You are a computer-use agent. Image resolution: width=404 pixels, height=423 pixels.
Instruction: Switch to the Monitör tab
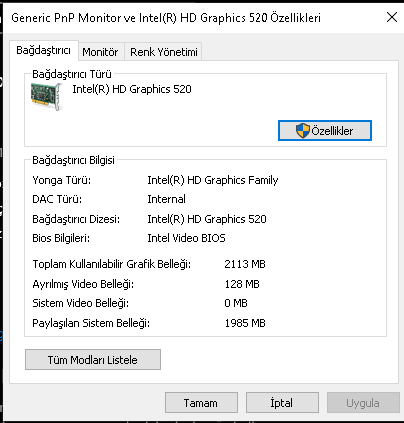point(100,52)
